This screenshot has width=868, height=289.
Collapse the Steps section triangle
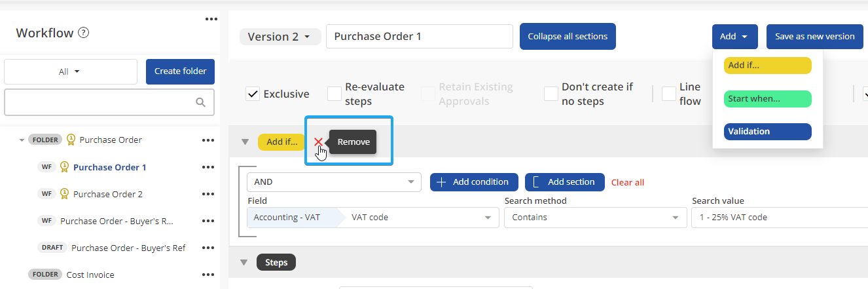point(244,263)
